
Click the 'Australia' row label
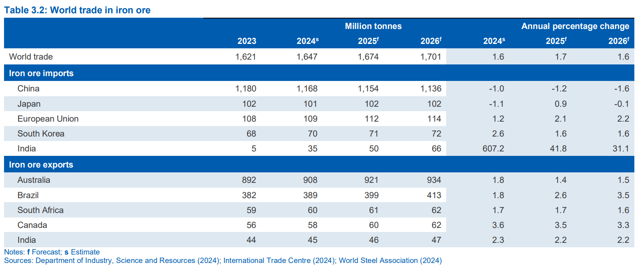pos(34,180)
